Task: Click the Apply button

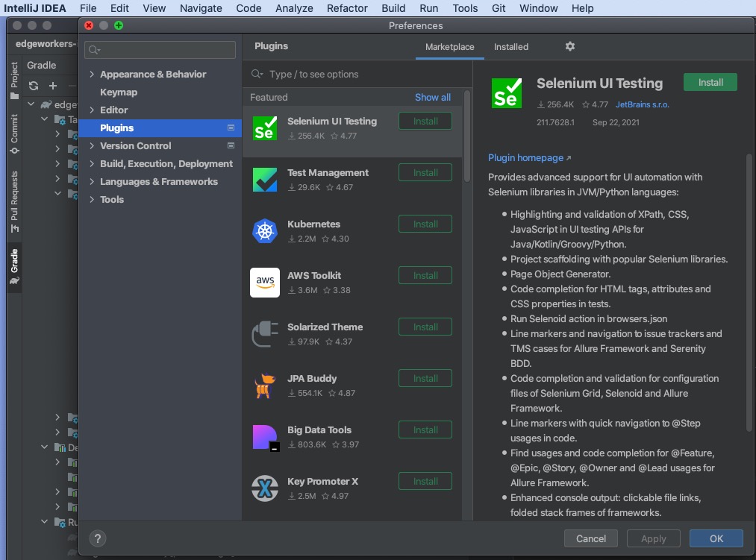Action: pos(653,538)
